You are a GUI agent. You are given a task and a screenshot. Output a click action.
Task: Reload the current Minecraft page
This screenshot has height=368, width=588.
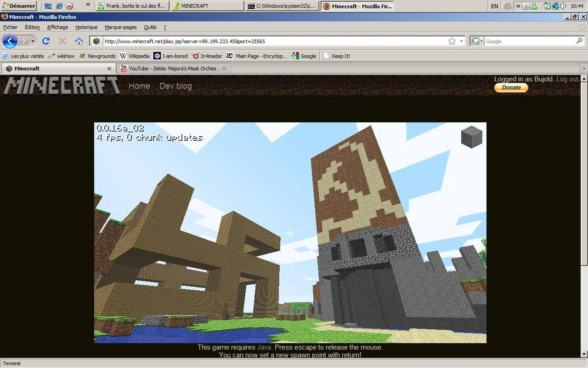tap(46, 41)
